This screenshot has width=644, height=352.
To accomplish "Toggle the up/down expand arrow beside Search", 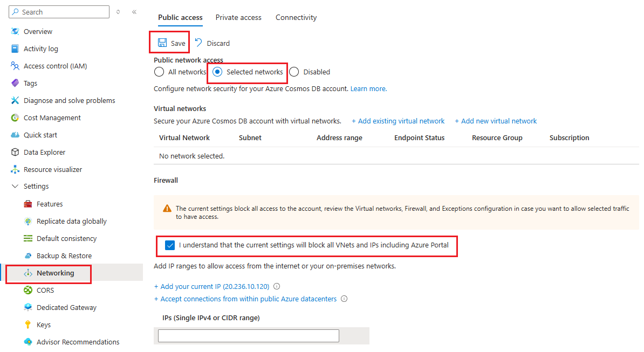I will pos(118,12).
